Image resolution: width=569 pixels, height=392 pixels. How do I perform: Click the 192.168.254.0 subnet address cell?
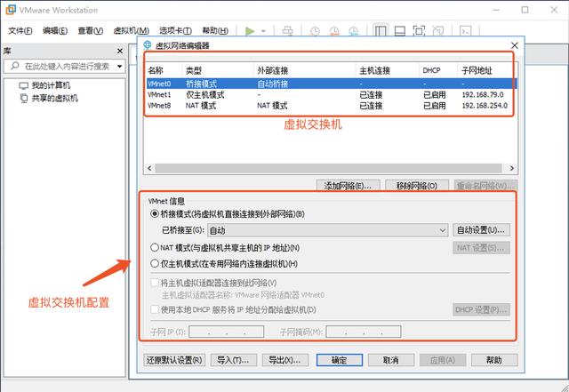(x=485, y=106)
